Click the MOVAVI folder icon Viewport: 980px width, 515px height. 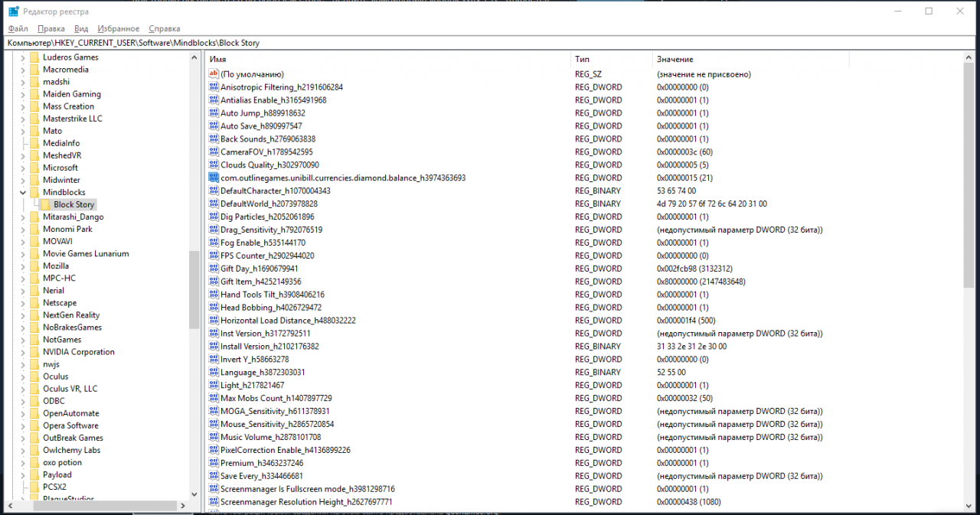(x=34, y=241)
